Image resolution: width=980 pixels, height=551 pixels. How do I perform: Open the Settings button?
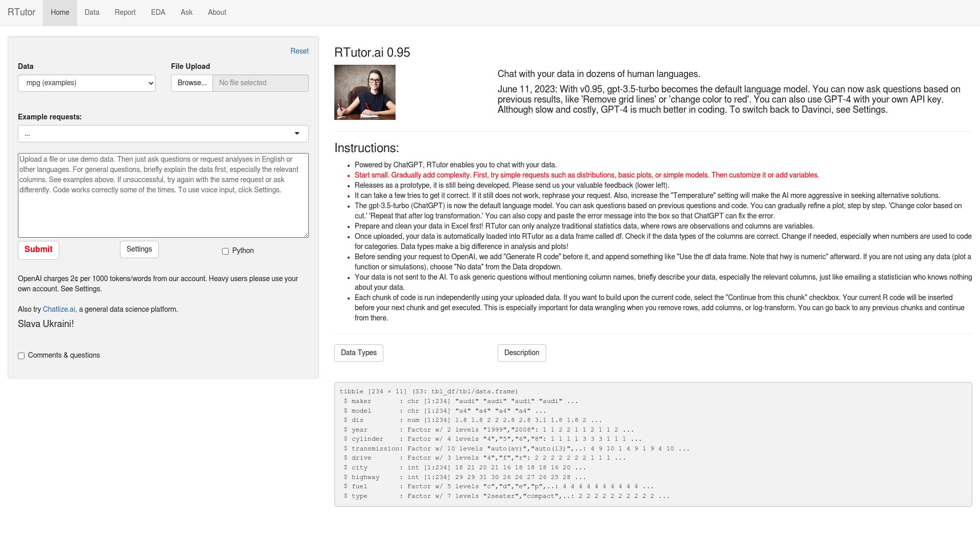139,249
